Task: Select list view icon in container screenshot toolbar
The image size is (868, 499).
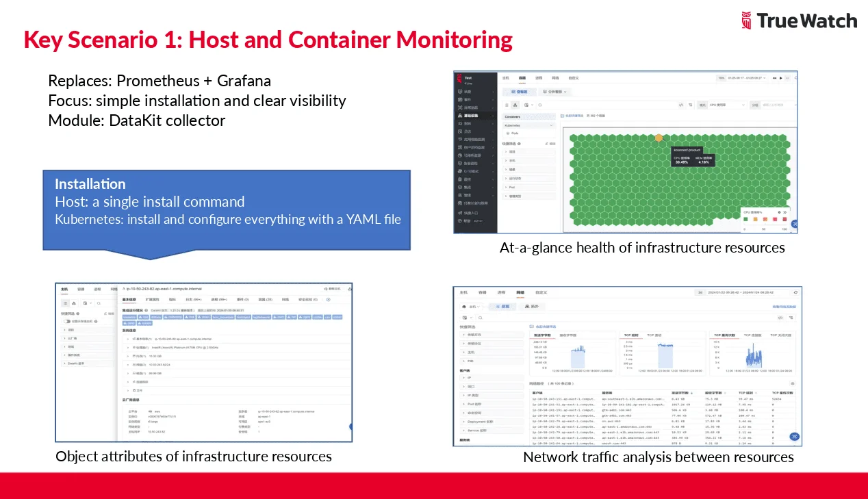Action: coord(507,105)
